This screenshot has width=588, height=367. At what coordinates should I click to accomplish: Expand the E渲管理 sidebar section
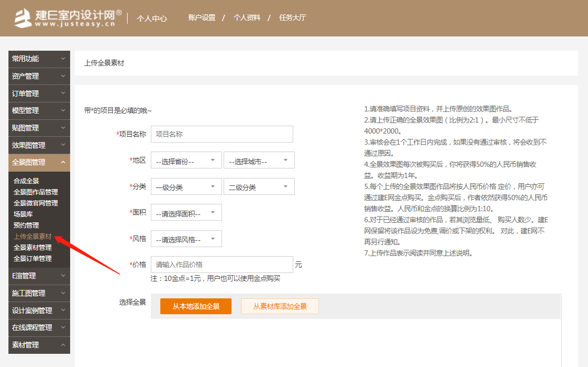tap(39, 276)
